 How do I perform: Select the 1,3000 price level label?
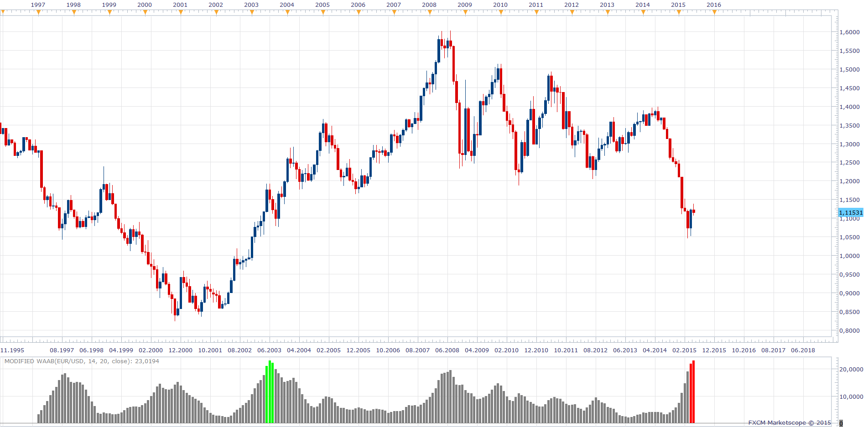850,144
